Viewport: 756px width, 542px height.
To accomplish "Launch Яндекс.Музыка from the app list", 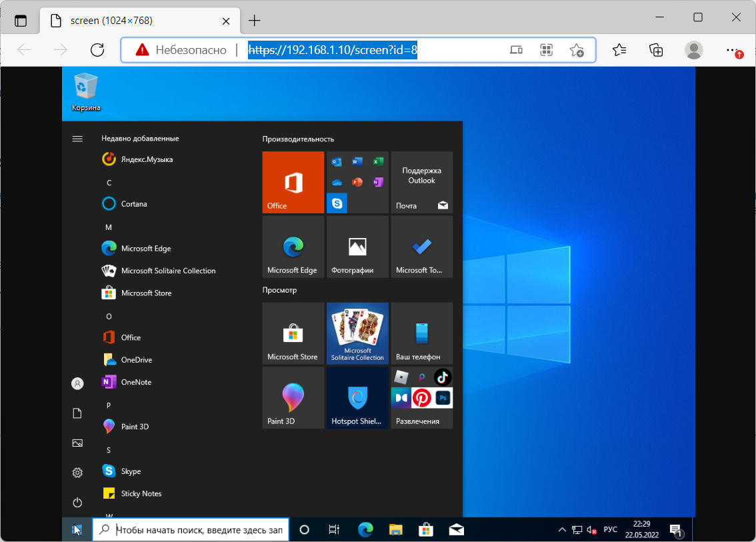I will pos(137,159).
